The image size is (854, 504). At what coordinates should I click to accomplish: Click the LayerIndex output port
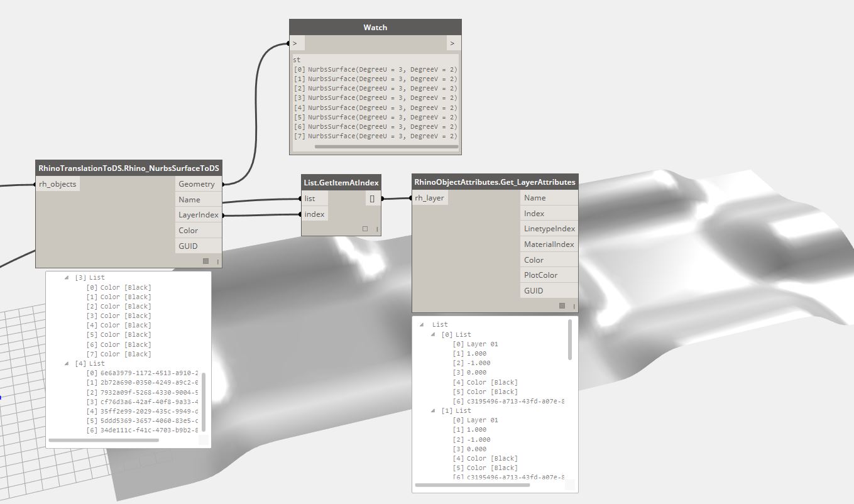pos(198,215)
